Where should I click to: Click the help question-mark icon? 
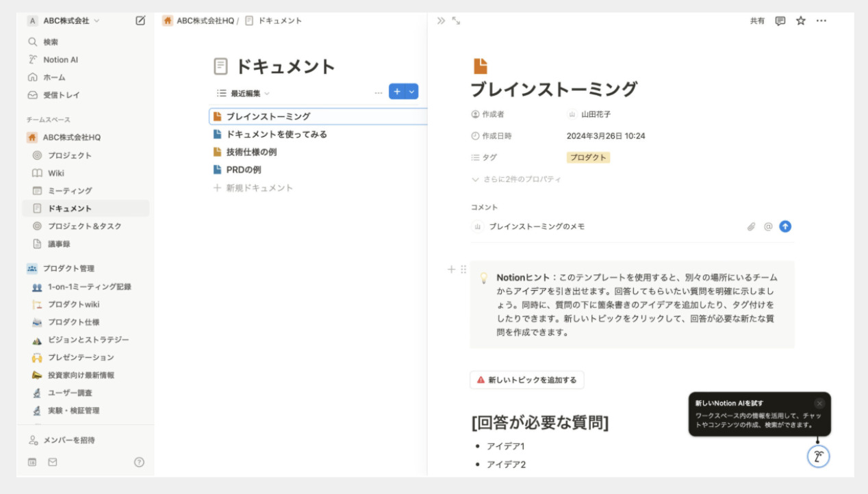tap(140, 463)
